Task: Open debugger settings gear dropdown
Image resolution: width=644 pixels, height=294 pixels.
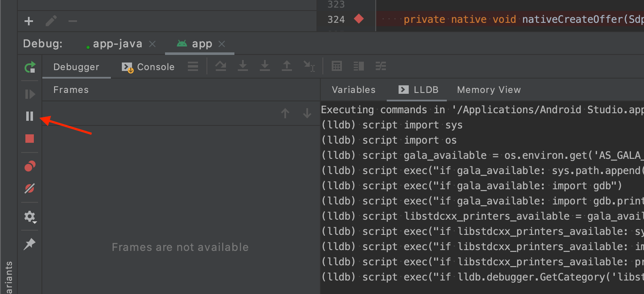Action: [x=30, y=217]
